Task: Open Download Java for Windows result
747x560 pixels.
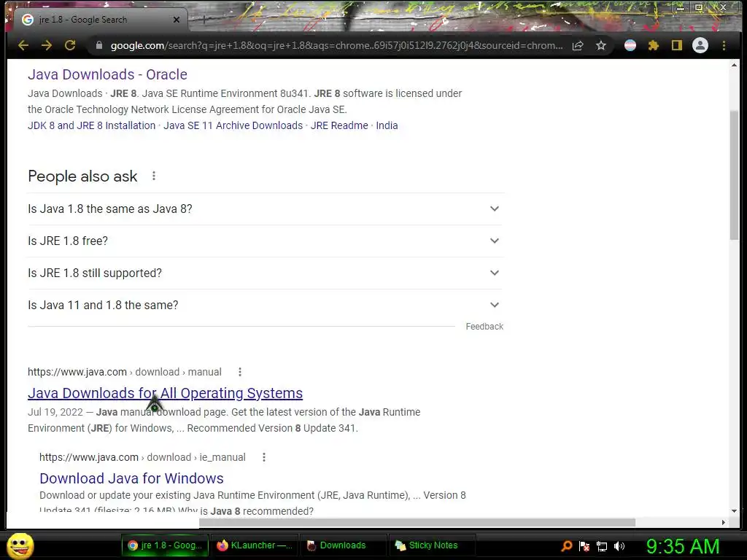Action: tap(131, 478)
